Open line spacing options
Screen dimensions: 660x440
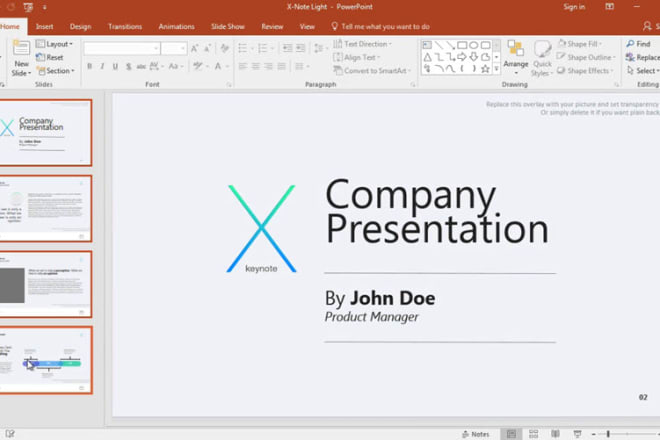click(x=321, y=48)
